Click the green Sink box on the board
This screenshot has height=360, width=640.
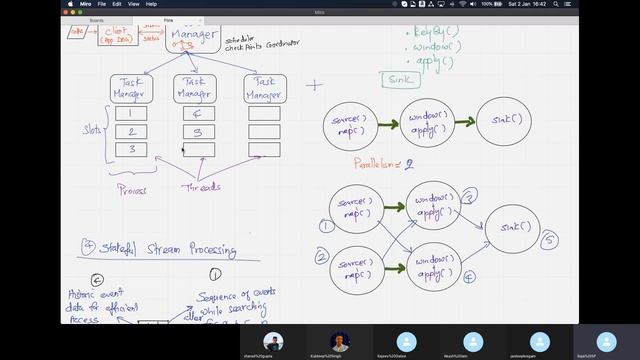tap(401, 80)
